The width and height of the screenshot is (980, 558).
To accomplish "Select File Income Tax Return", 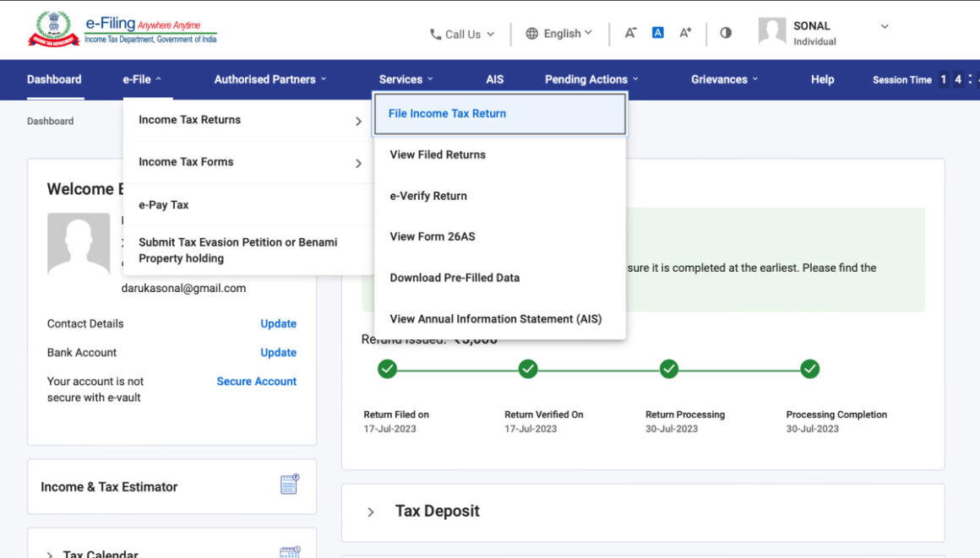I will point(447,113).
